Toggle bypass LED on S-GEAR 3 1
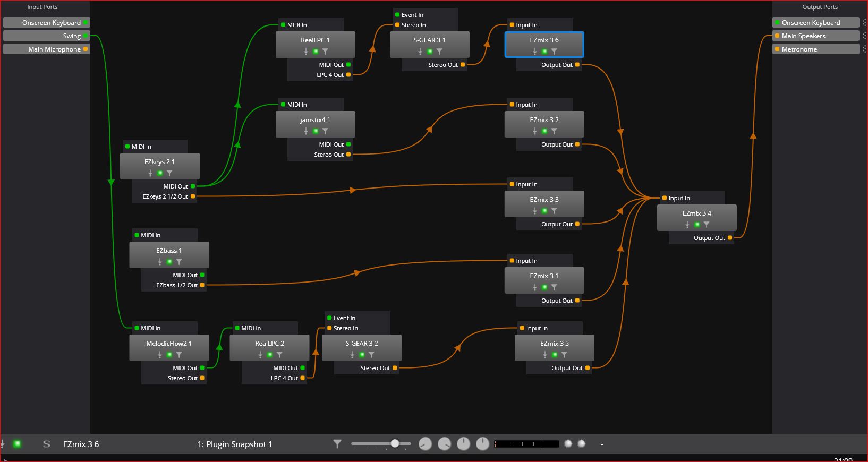868x462 pixels. click(x=430, y=52)
